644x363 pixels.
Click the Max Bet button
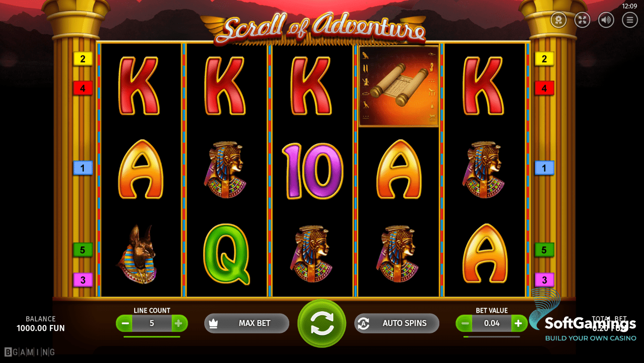[x=247, y=323]
